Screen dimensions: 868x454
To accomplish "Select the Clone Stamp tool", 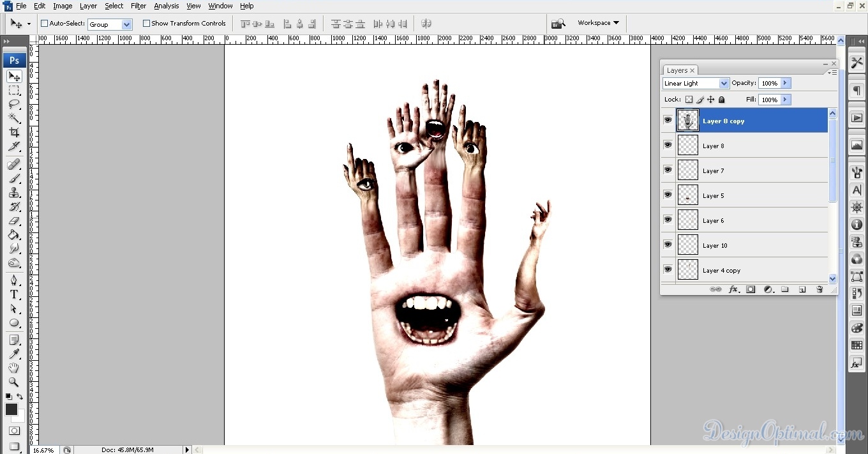I will click(x=14, y=193).
